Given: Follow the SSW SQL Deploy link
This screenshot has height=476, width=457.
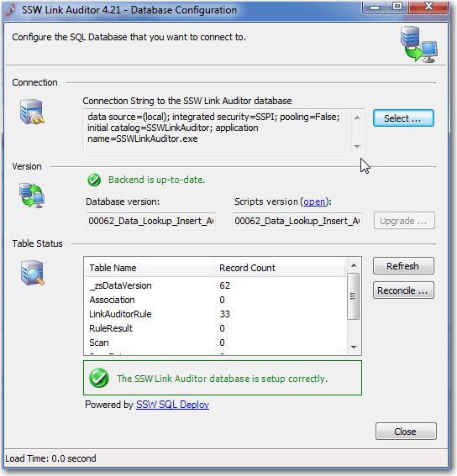Looking at the screenshot, I should [x=172, y=405].
